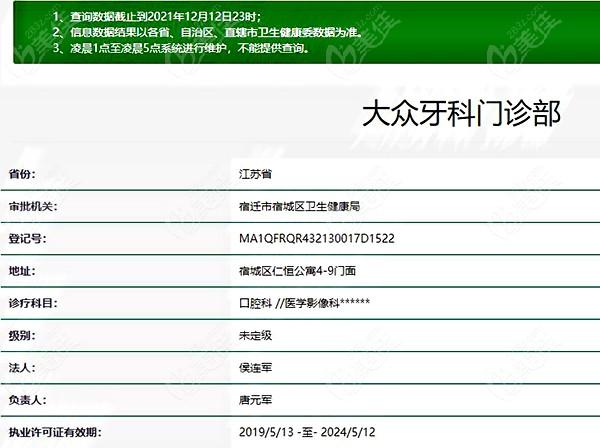
Task: Select legal person 侯连军
Action: pos(255,368)
